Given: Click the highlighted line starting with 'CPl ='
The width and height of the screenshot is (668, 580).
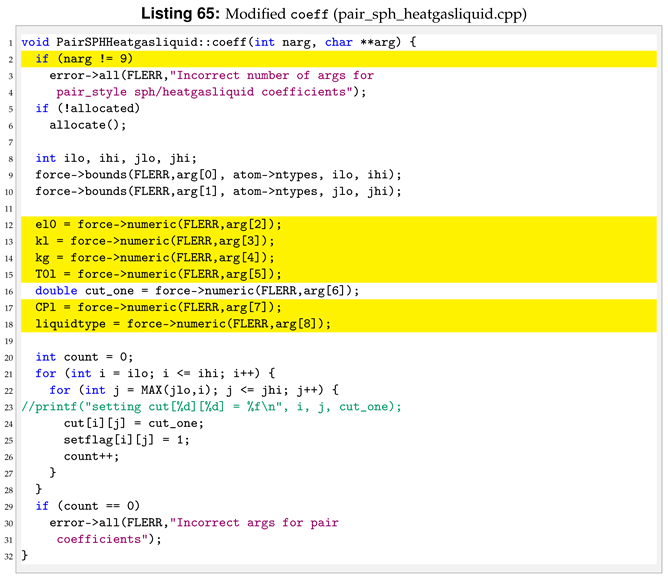Looking at the screenshot, I should pos(339,307).
